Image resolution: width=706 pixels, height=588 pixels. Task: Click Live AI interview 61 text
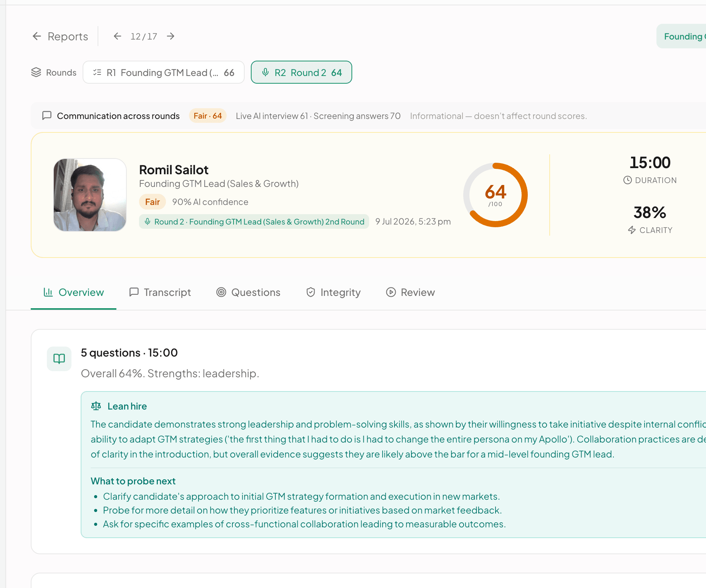272,116
